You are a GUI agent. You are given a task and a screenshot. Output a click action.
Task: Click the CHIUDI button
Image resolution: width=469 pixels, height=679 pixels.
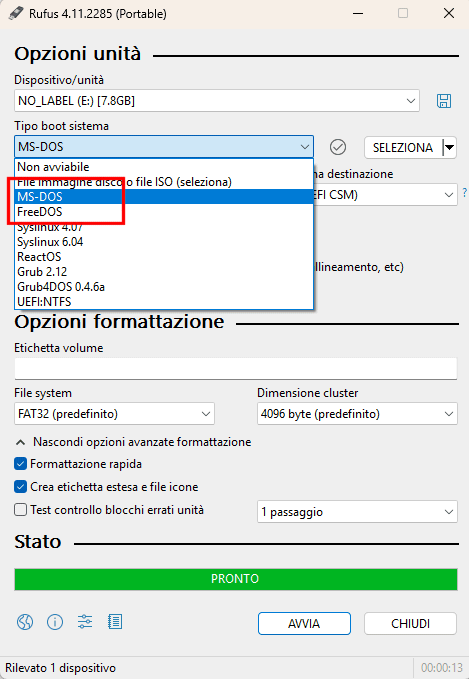click(410, 624)
